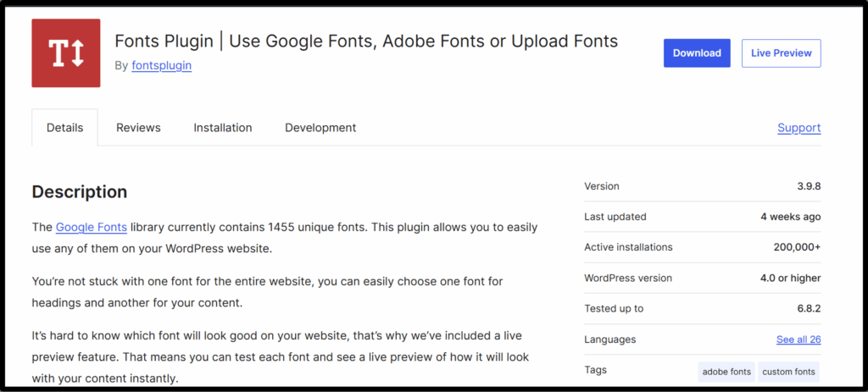Click the Languages label

(610, 340)
